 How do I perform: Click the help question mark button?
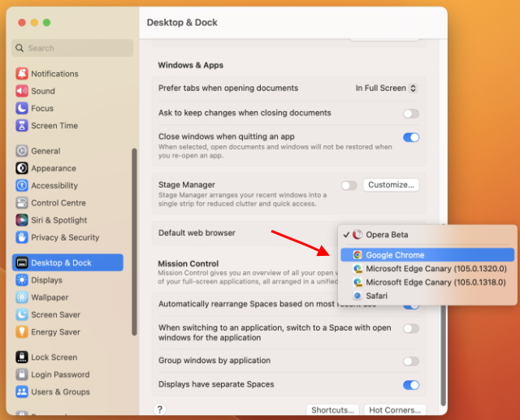tap(159, 409)
